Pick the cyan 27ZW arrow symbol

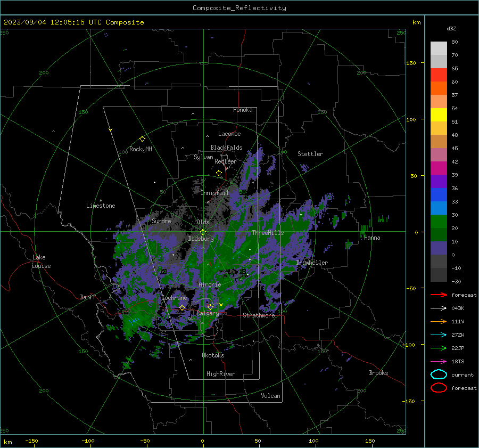tap(439, 335)
